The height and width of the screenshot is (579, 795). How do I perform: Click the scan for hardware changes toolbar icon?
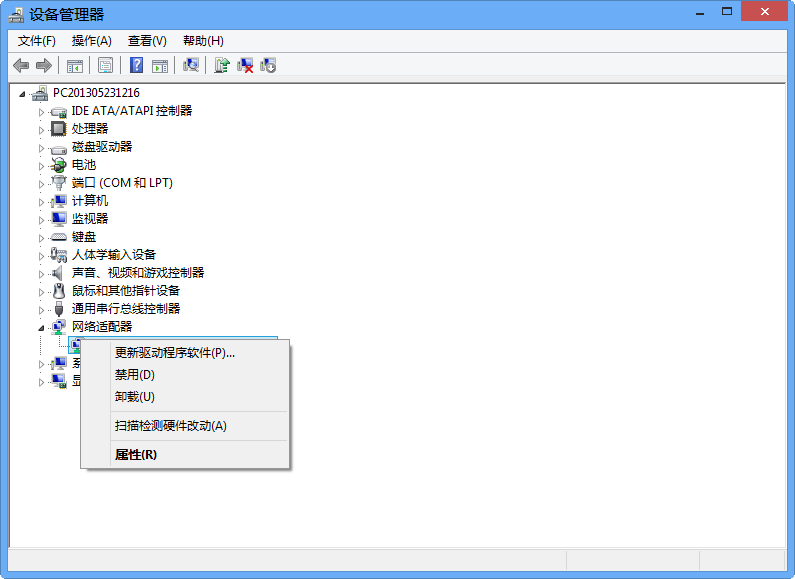[191, 66]
